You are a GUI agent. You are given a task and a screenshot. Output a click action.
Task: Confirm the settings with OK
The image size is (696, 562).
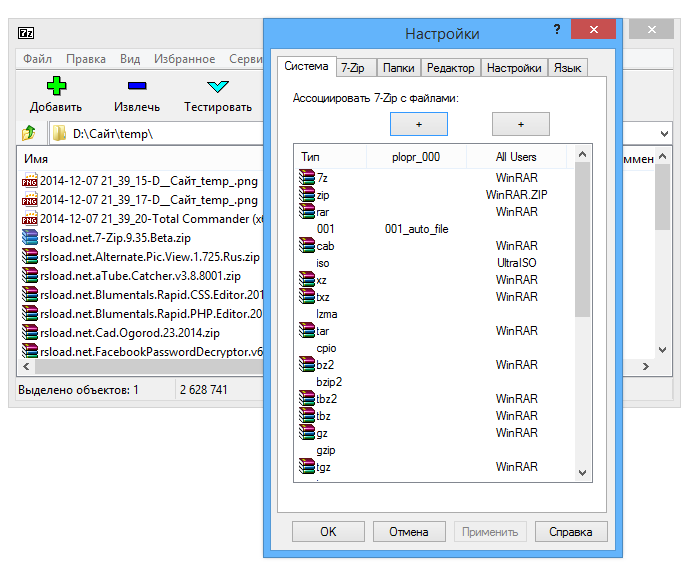tap(328, 531)
